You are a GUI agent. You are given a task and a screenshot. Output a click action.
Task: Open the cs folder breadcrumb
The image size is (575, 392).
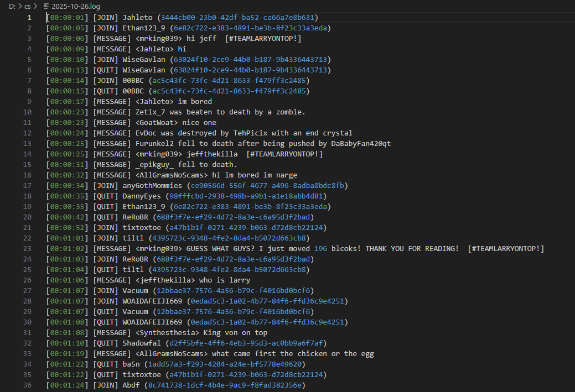(28, 6)
